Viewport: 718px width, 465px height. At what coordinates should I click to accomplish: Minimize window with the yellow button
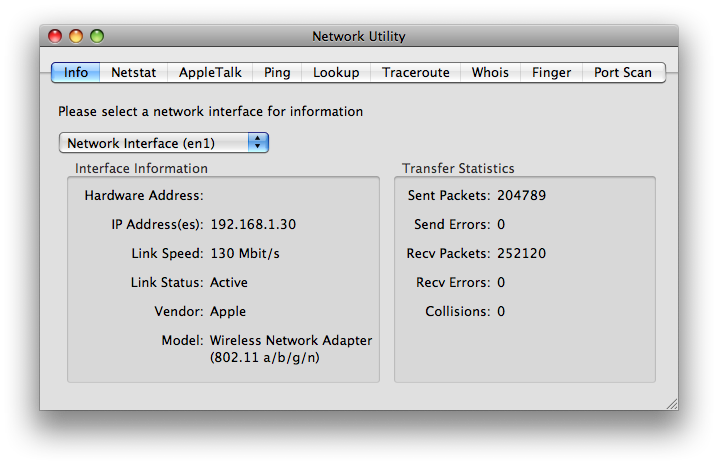pyautogui.click(x=76, y=36)
